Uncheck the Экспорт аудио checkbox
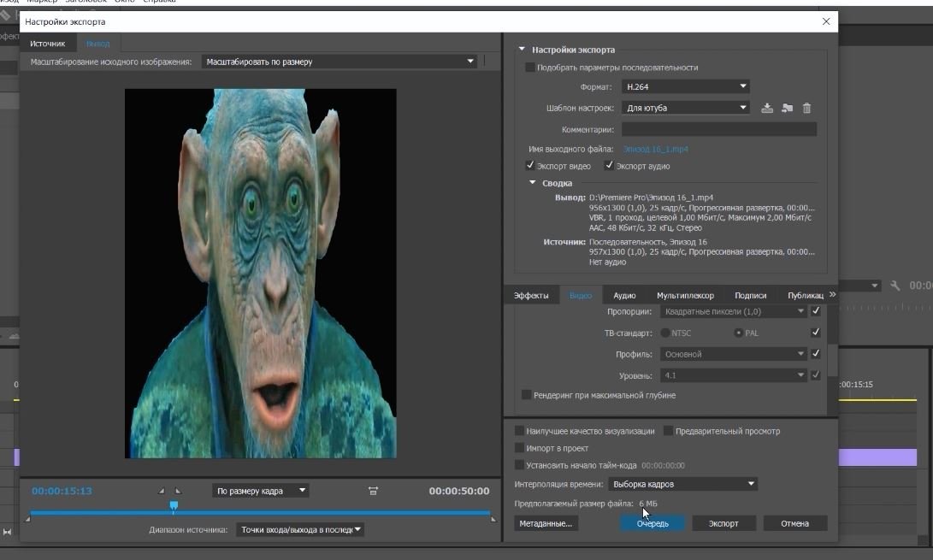Screen dimensions: 933x560 pos(610,166)
